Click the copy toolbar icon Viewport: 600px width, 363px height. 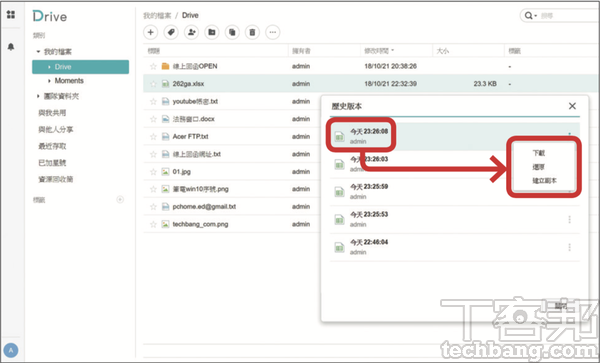[x=232, y=33]
